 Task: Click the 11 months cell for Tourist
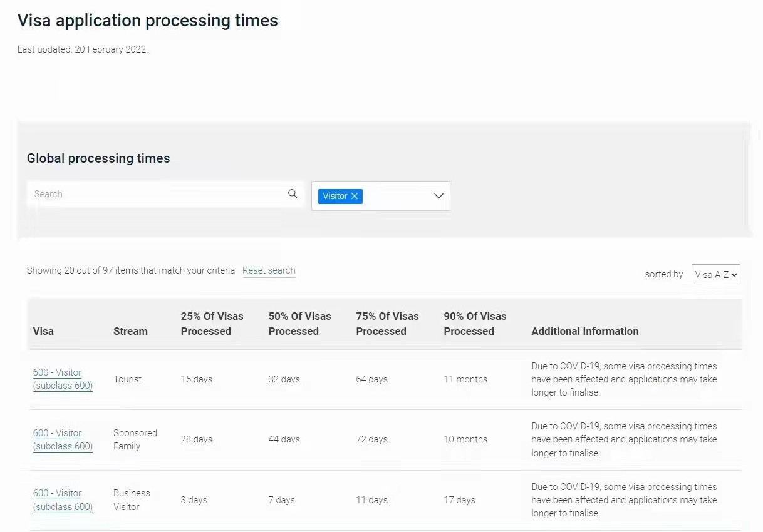point(465,379)
